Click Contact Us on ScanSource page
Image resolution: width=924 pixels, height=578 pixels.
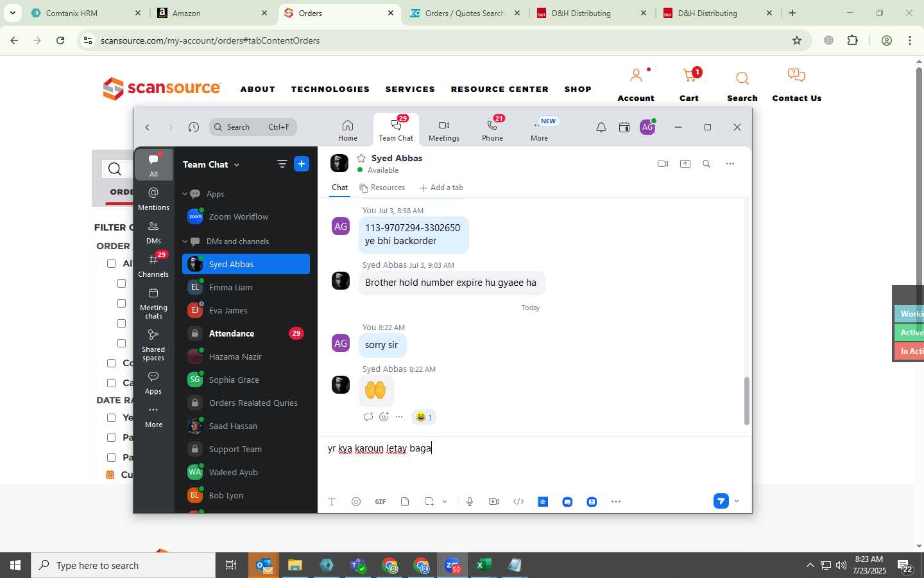tap(796, 84)
